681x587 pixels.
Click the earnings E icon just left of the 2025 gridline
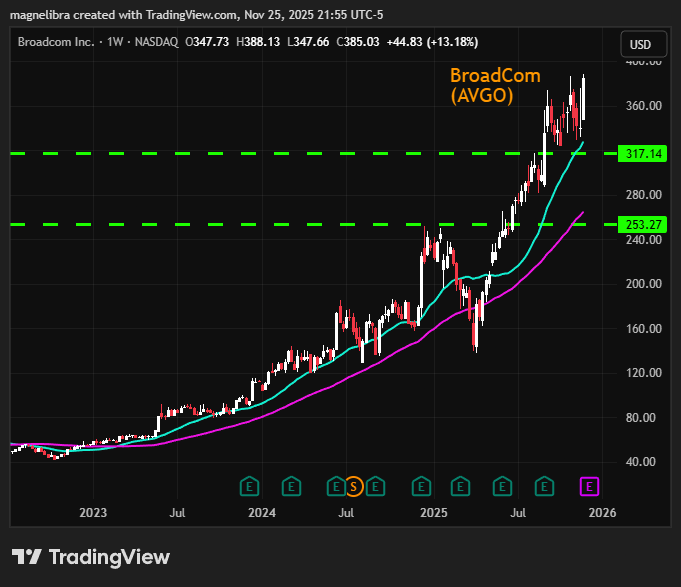(421, 486)
